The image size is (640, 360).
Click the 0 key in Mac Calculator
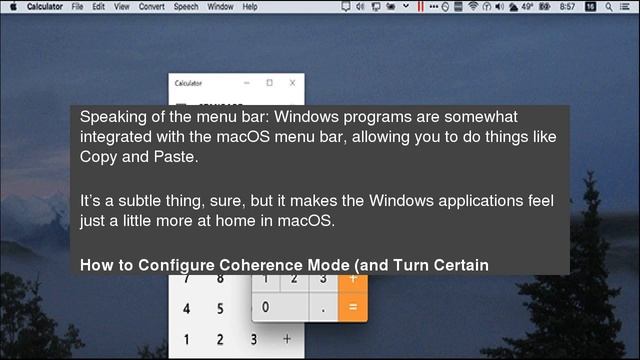[280, 307]
